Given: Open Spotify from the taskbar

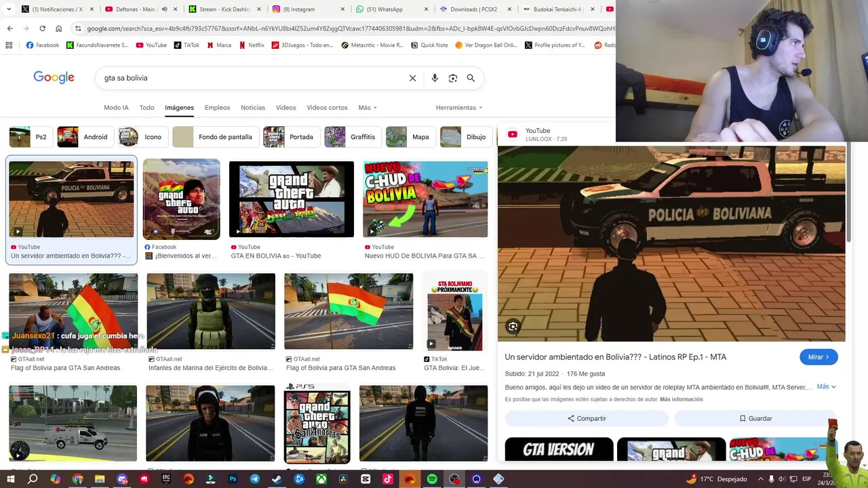Looking at the screenshot, I should (x=432, y=479).
